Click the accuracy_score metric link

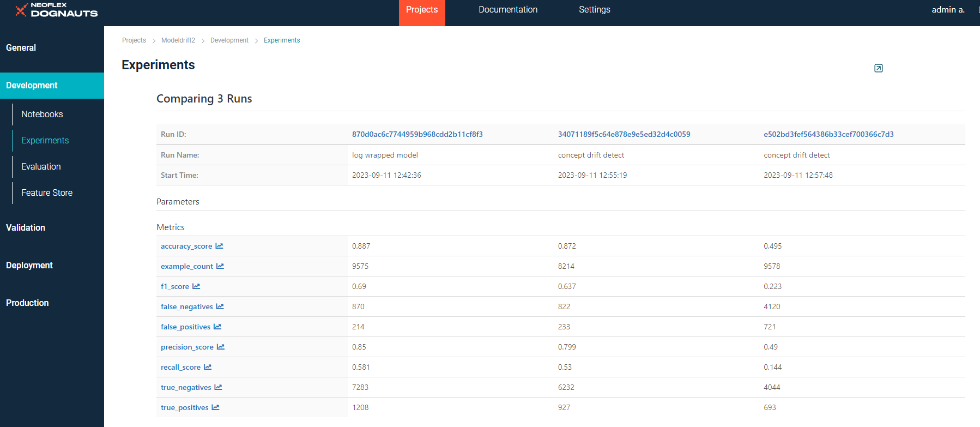point(186,246)
